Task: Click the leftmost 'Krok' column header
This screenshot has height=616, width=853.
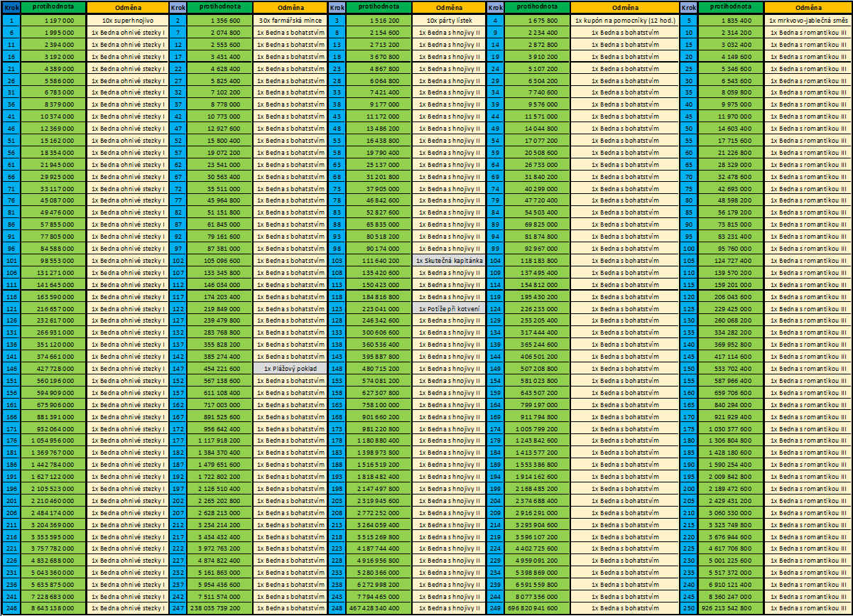Action: pos(11,7)
